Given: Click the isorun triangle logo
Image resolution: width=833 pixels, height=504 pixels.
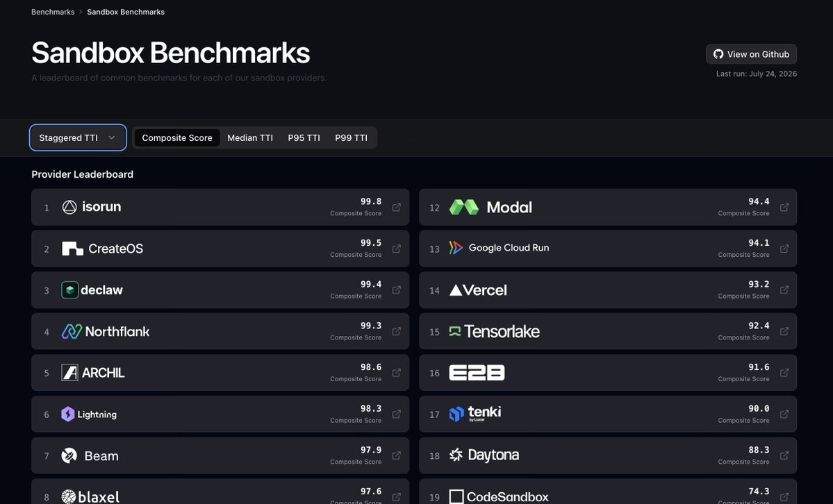Looking at the screenshot, I should click(69, 207).
